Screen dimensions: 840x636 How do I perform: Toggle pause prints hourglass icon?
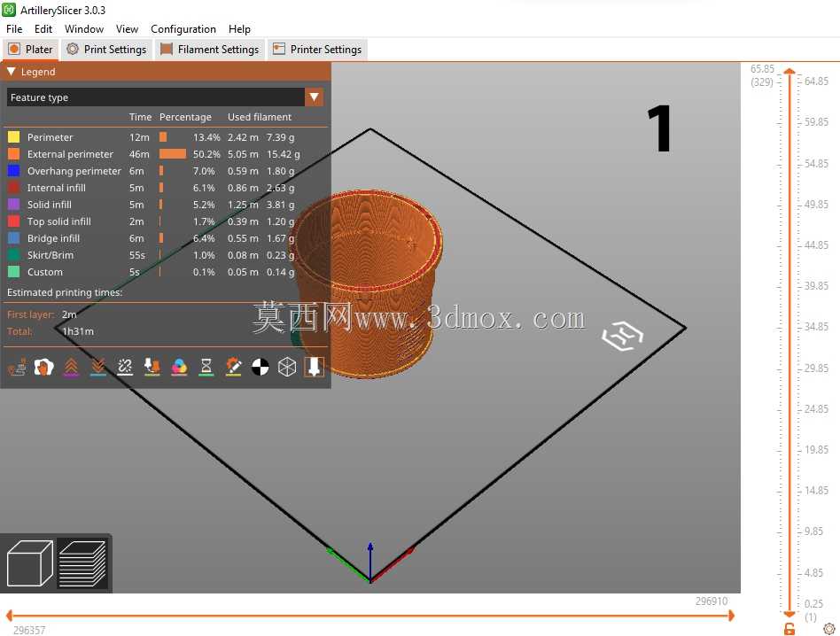tap(206, 367)
